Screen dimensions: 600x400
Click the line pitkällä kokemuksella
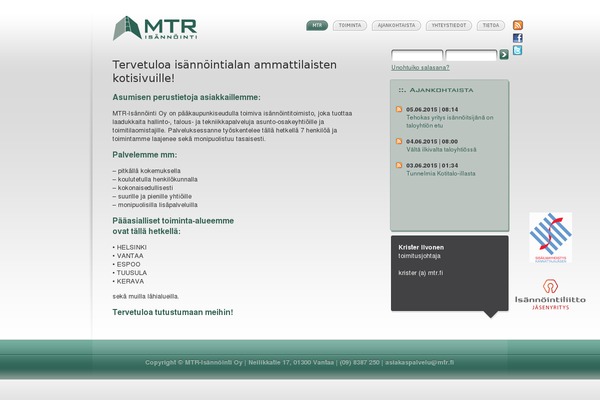[x=149, y=171]
